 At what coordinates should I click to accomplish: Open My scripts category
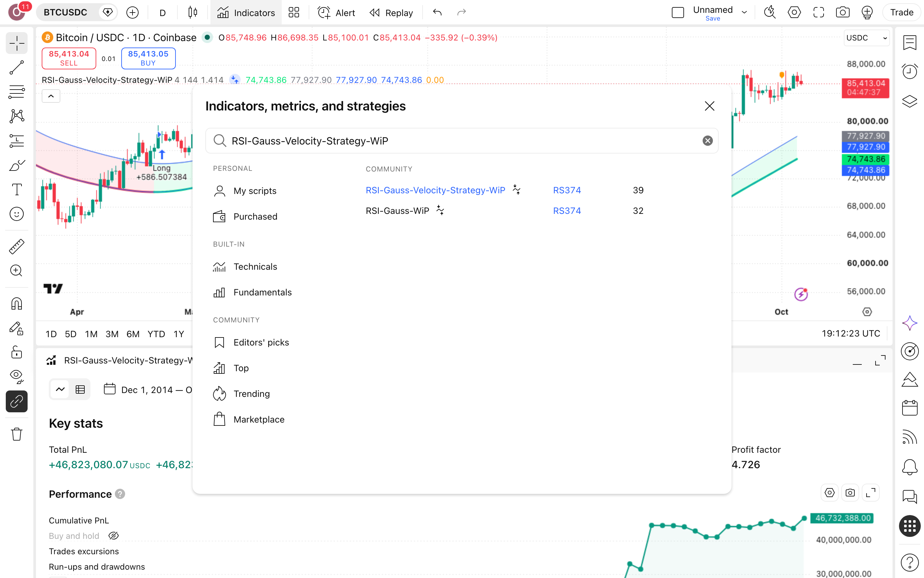pos(245,191)
